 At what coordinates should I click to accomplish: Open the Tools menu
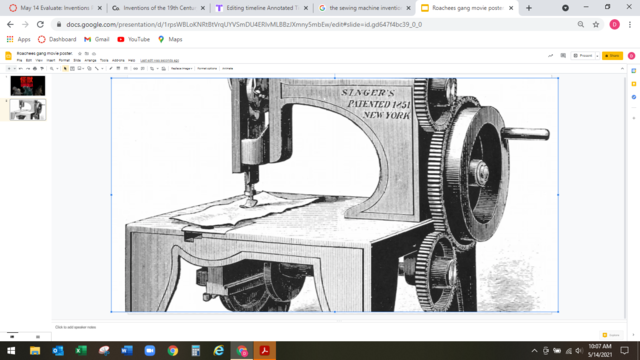click(104, 60)
